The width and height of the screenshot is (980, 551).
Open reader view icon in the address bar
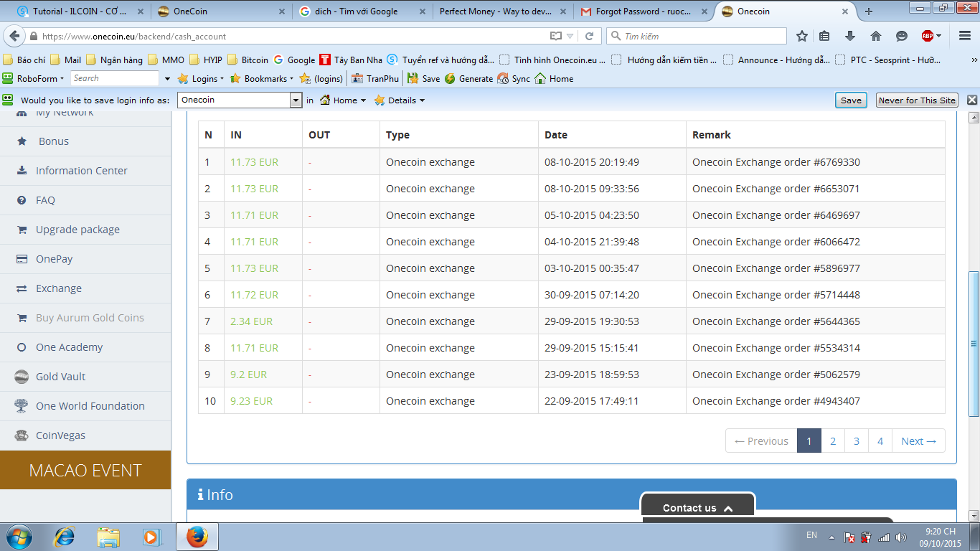click(556, 36)
